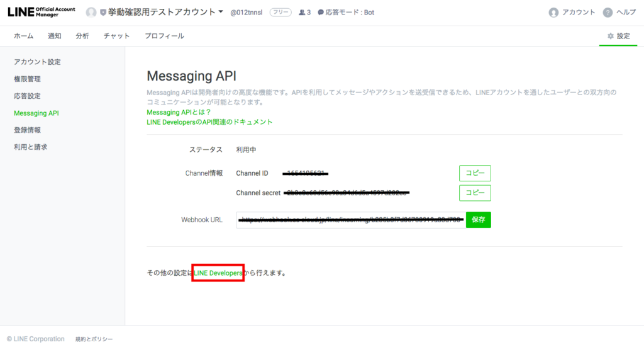Open the 挙動確認用テストアカウント account dropdown
This screenshot has width=644, height=352.
[165, 13]
